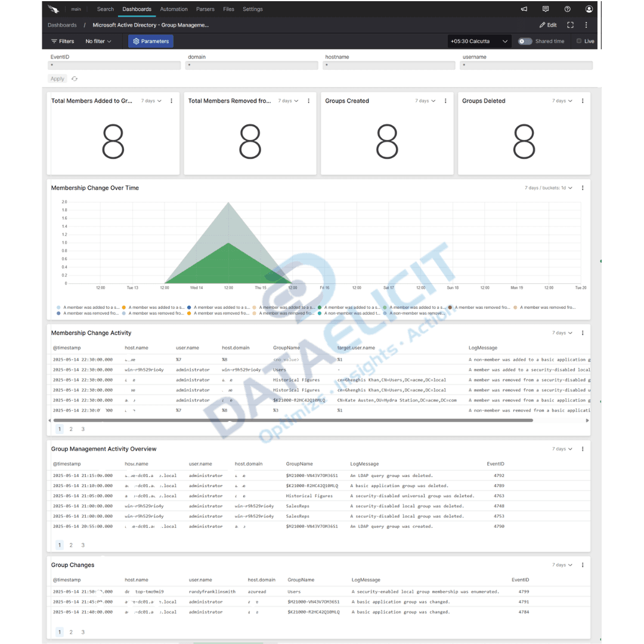
Task: Click the feedback chat icon in the top bar
Action: pos(545,8)
